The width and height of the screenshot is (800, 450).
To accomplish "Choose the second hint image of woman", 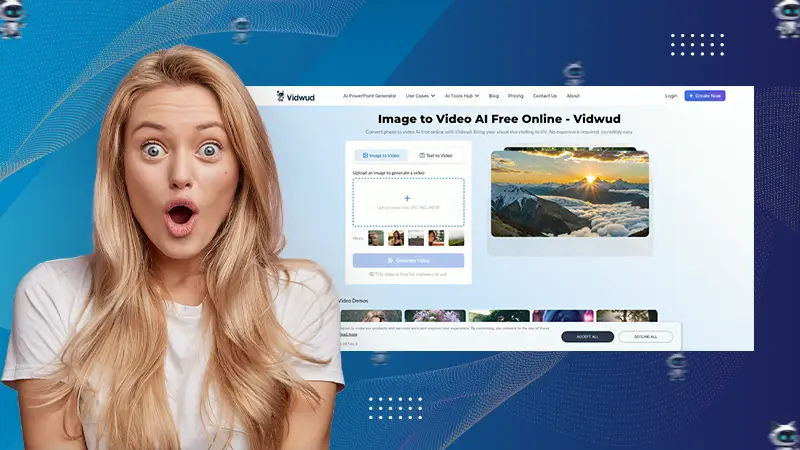I will point(395,238).
